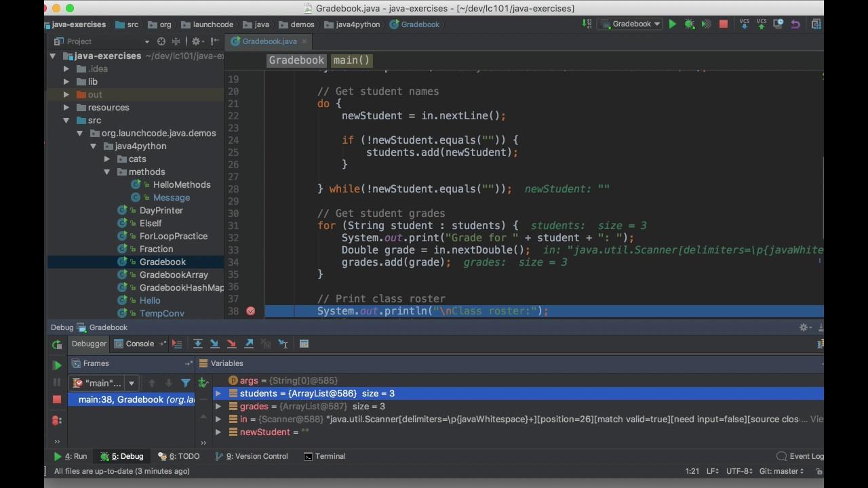Click the new watch icon in Variables

coord(203,383)
